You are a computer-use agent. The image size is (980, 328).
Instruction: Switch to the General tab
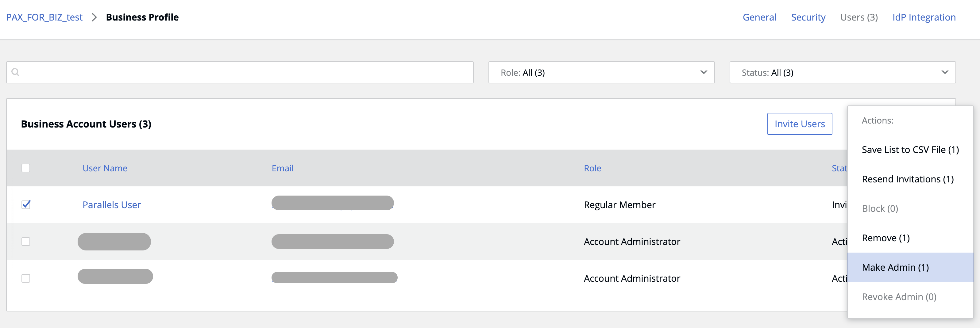(759, 17)
